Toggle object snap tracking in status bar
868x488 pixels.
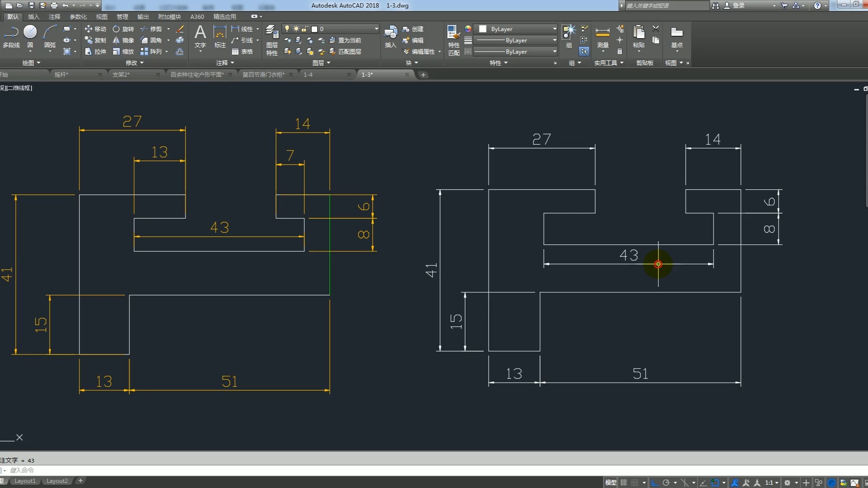(703, 482)
